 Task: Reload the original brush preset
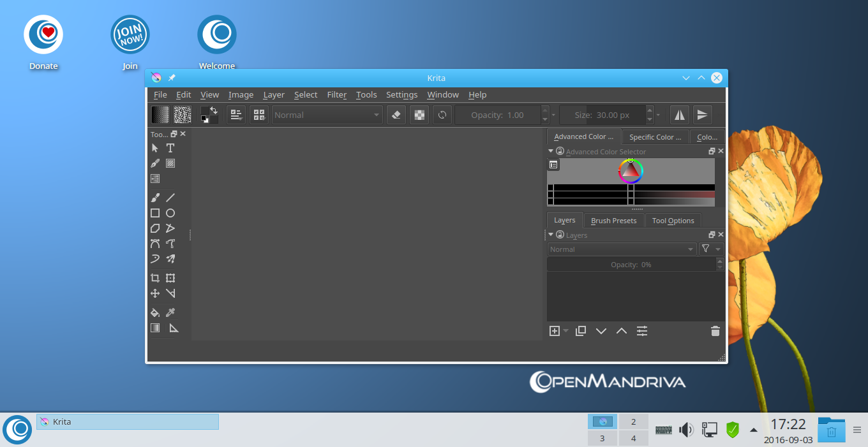tap(442, 115)
